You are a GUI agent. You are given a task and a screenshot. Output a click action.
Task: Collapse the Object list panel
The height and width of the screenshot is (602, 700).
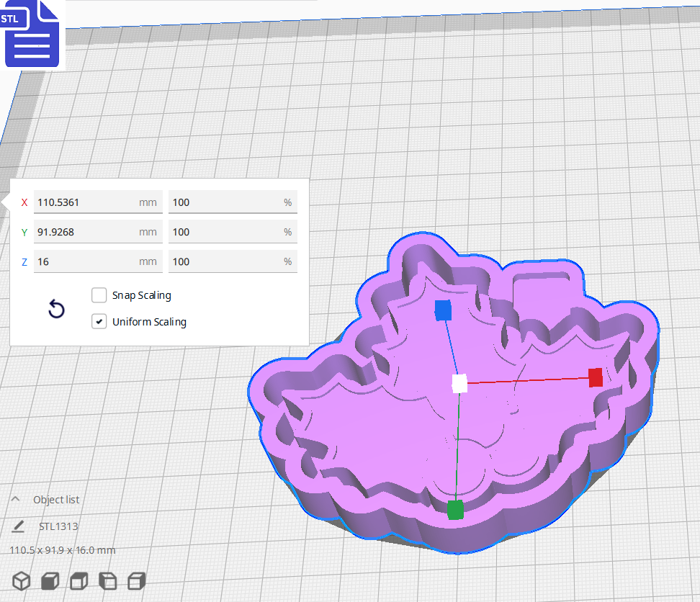coord(15,499)
